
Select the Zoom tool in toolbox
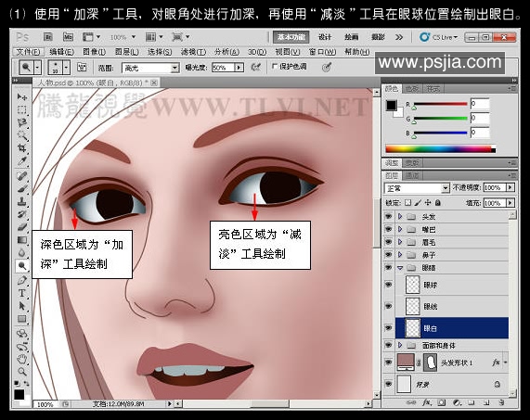22,372
